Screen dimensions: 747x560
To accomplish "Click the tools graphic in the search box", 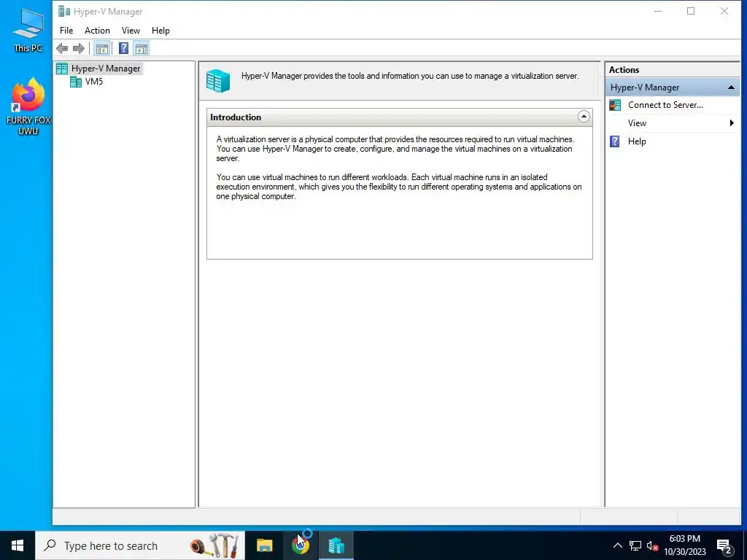I will (x=214, y=545).
